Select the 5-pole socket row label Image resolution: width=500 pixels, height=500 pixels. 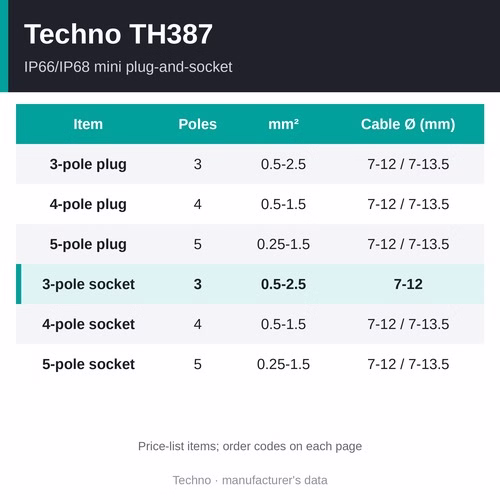(x=88, y=364)
